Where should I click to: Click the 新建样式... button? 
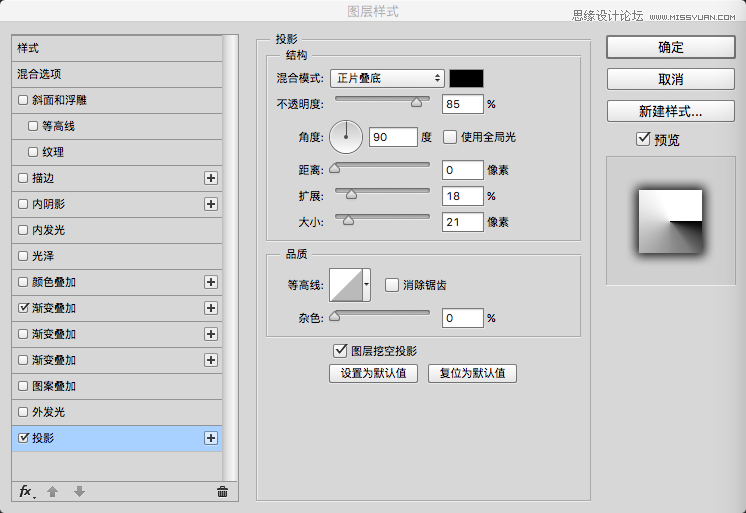(x=671, y=111)
